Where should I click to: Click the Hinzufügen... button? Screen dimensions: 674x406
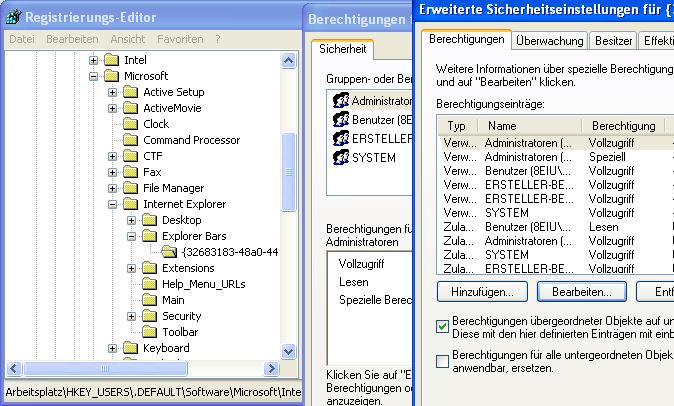[482, 292]
